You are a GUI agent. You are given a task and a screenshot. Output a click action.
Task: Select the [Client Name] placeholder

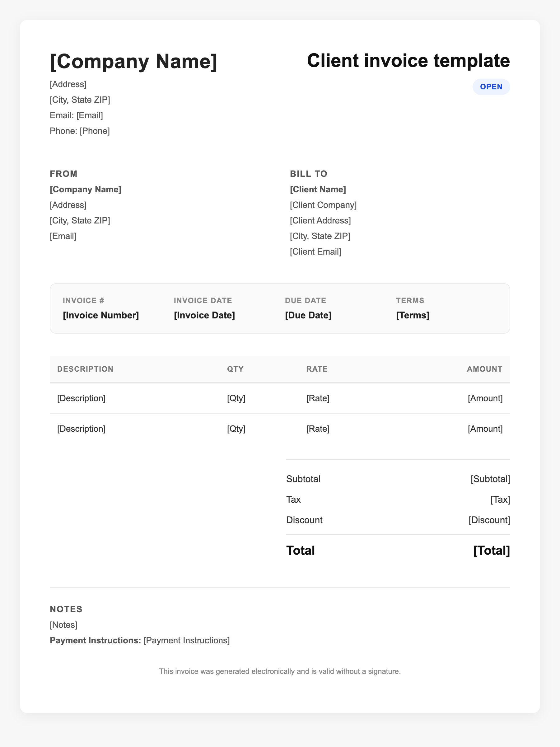[x=318, y=190]
